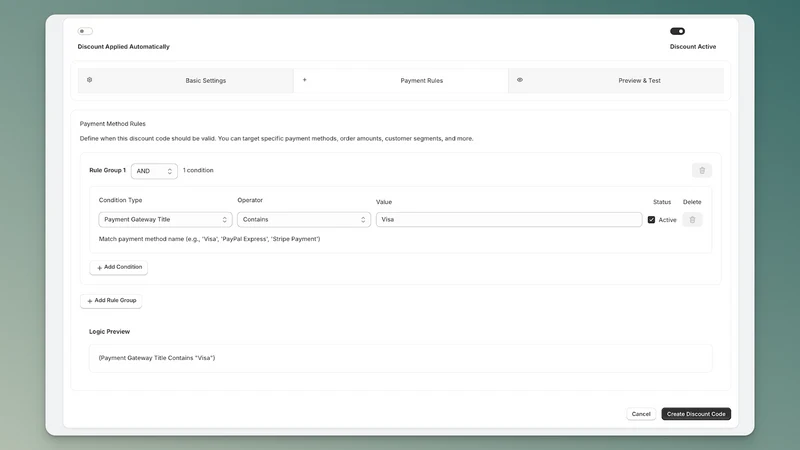
Task: Click the 'Match payment method name' hint text
Action: (209, 239)
